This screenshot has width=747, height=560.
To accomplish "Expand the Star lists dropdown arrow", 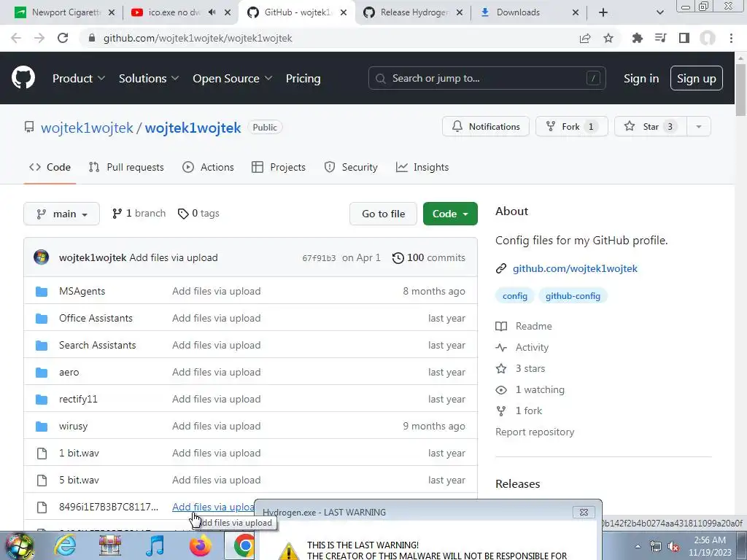I will point(699,127).
